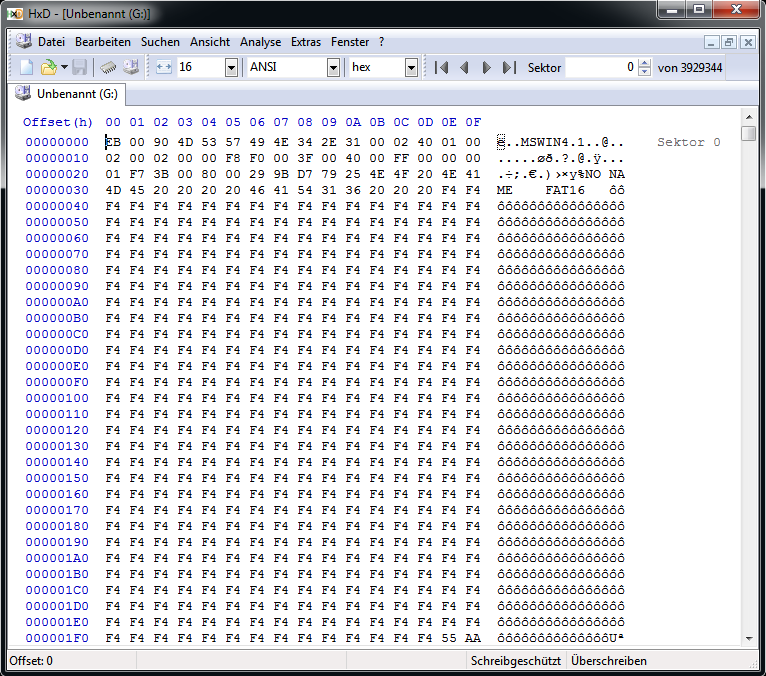The height and width of the screenshot is (676, 766).
Task: Go to the next sector
Action: pos(487,67)
